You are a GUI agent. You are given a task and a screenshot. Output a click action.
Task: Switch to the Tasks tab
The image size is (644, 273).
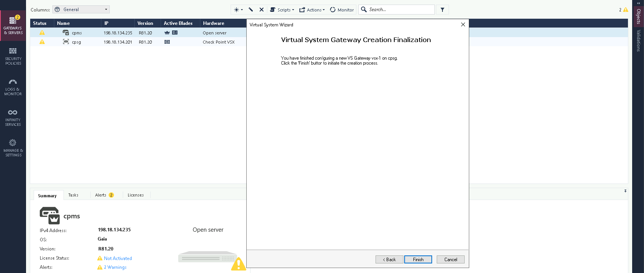[73, 195]
